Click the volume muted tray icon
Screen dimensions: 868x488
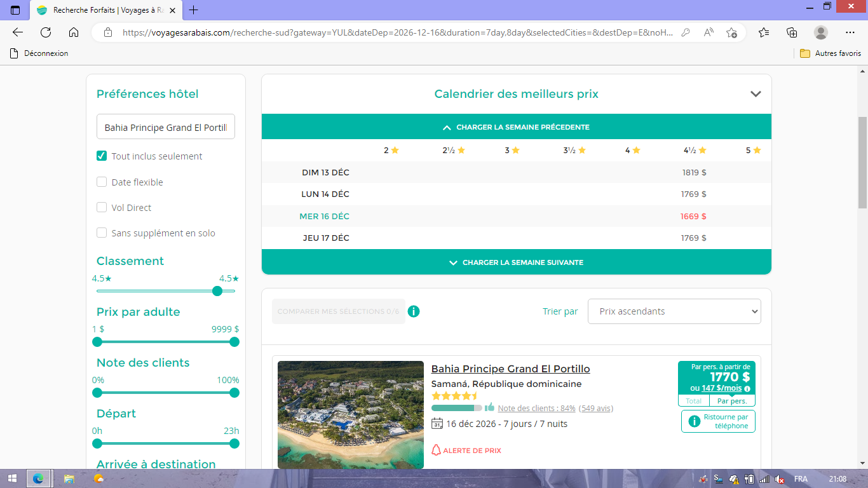[780, 479]
